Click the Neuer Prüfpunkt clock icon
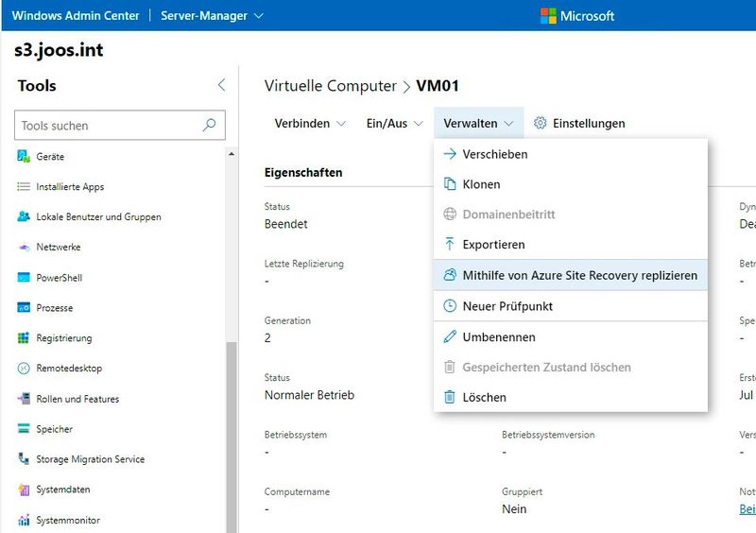Screen dimensions: 756x533 pyautogui.click(x=450, y=306)
